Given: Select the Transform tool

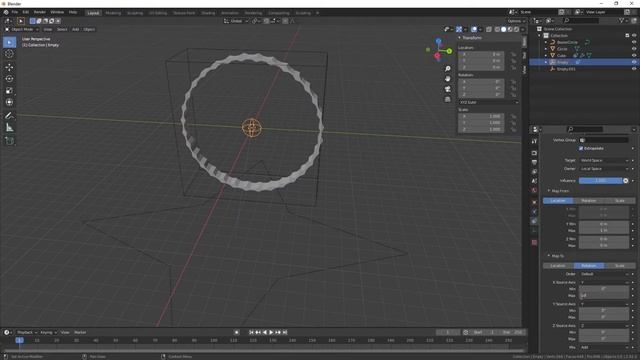Looking at the screenshot, I should 9,102.
